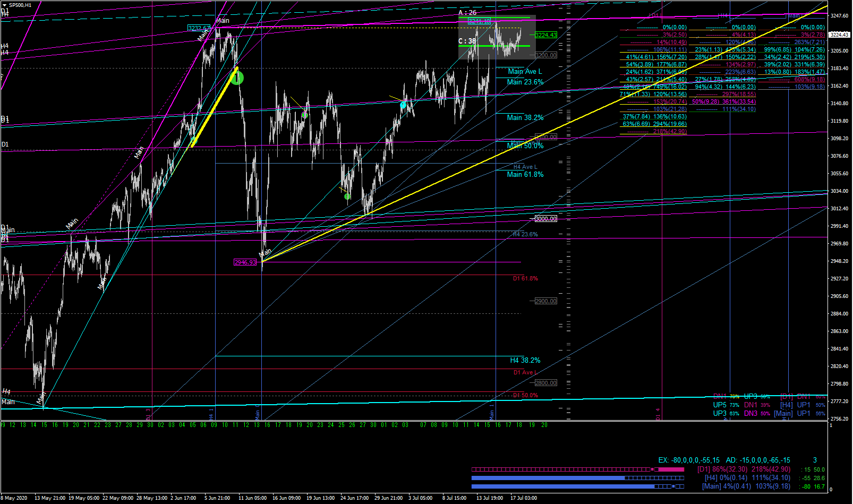Click the 'Main 61.8%' Fibonacci label
The width and height of the screenshot is (853, 504).
(x=525, y=174)
